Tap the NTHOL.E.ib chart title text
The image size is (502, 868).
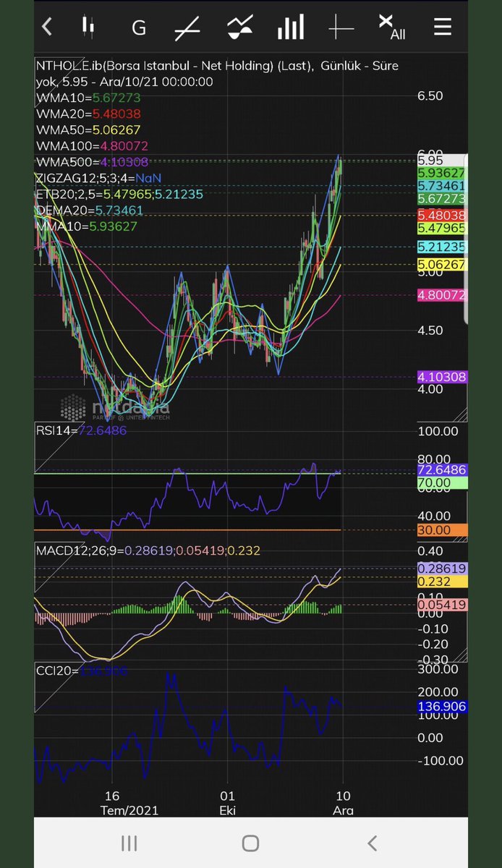217,73
